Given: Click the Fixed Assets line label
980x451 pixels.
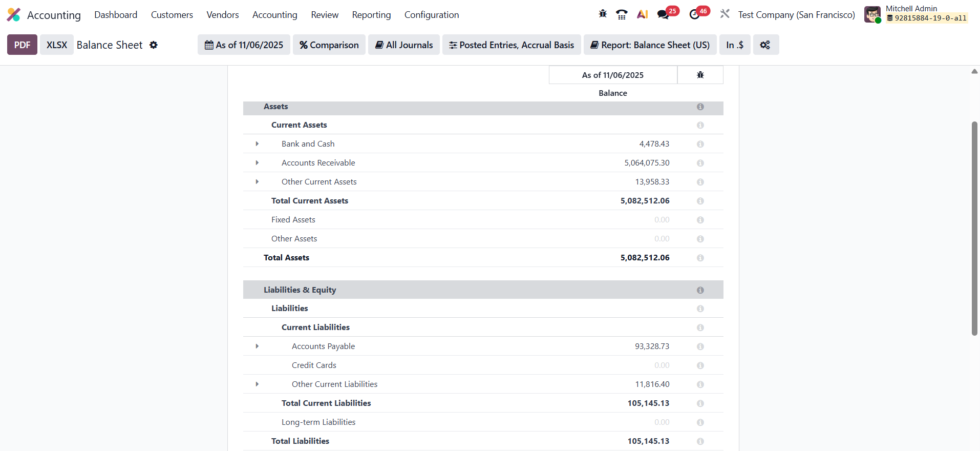Looking at the screenshot, I should click(293, 220).
